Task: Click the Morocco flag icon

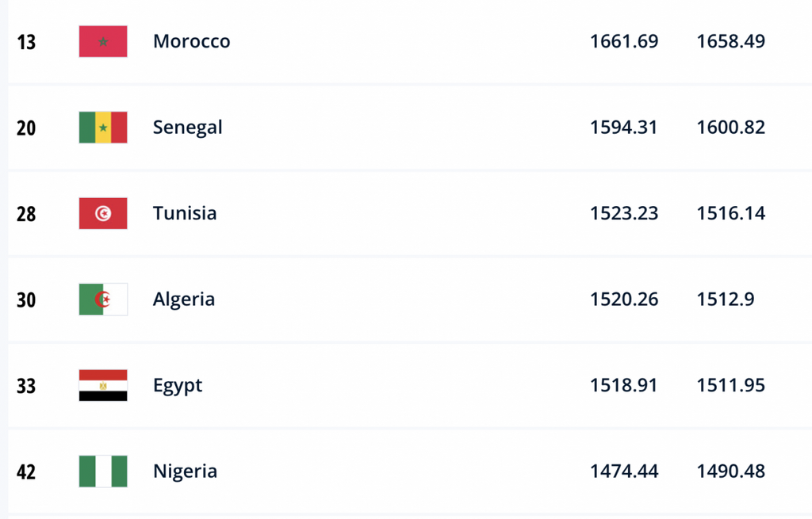Action: point(103,41)
